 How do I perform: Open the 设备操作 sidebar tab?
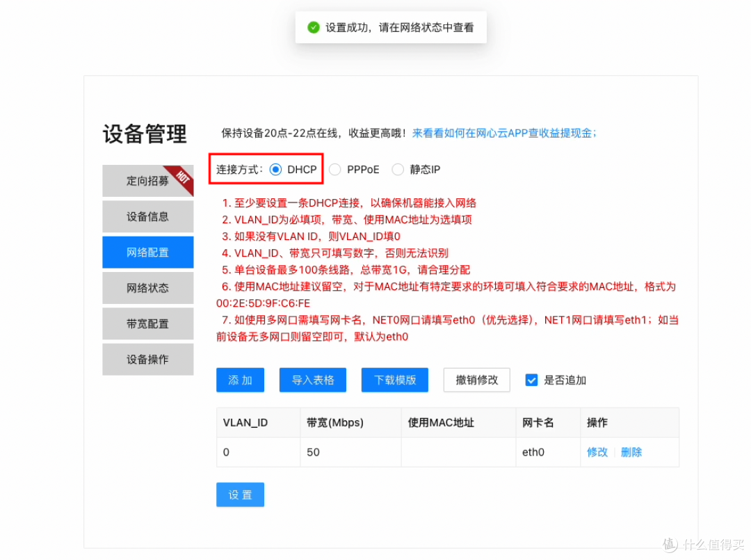[148, 359]
